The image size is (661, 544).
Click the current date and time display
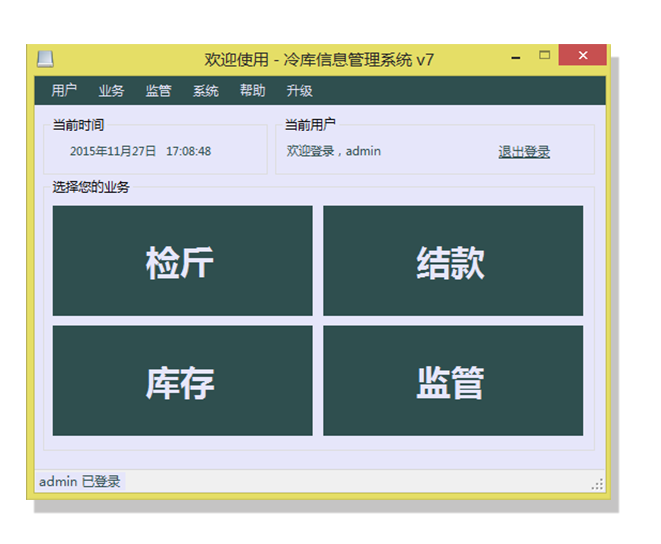[x=140, y=152]
